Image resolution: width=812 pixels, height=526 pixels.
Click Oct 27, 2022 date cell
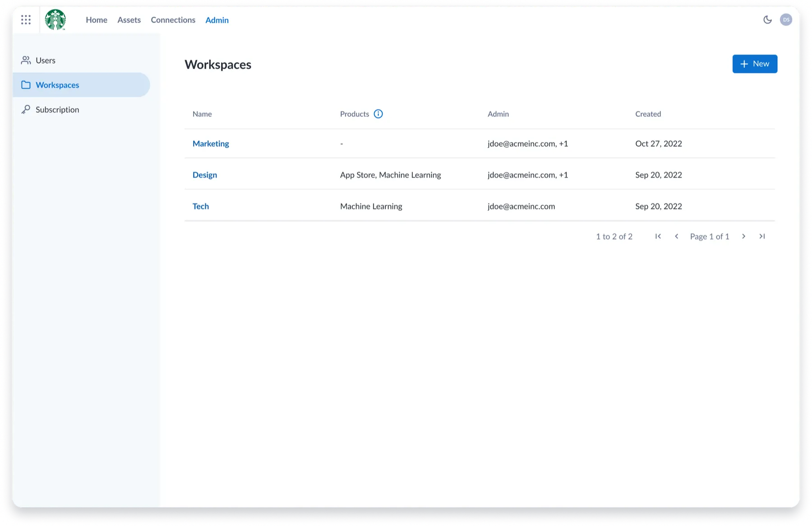pyautogui.click(x=659, y=144)
